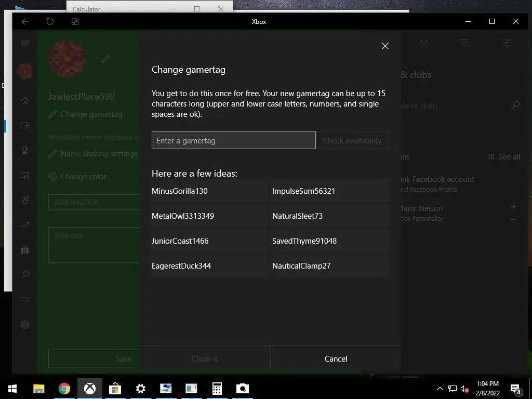Image resolution: width=532 pixels, height=399 pixels.
Task: Cancel the gamertag change
Action: [336, 358]
